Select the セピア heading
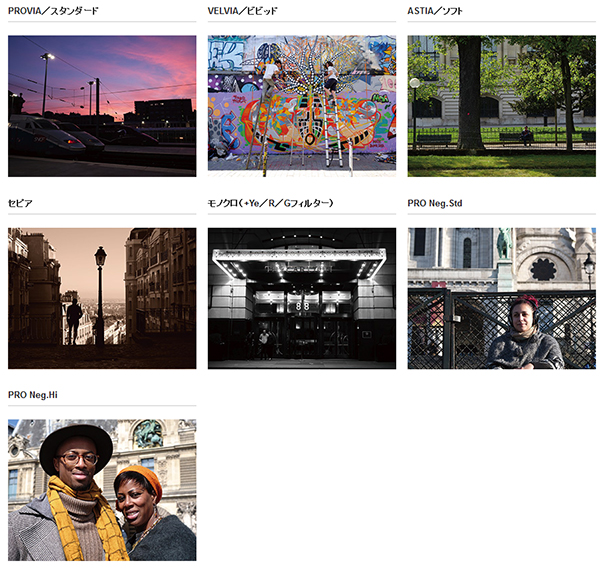Image resolution: width=600 pixels, height=571 pixels. pyautogui.click(x=20, y=203)
